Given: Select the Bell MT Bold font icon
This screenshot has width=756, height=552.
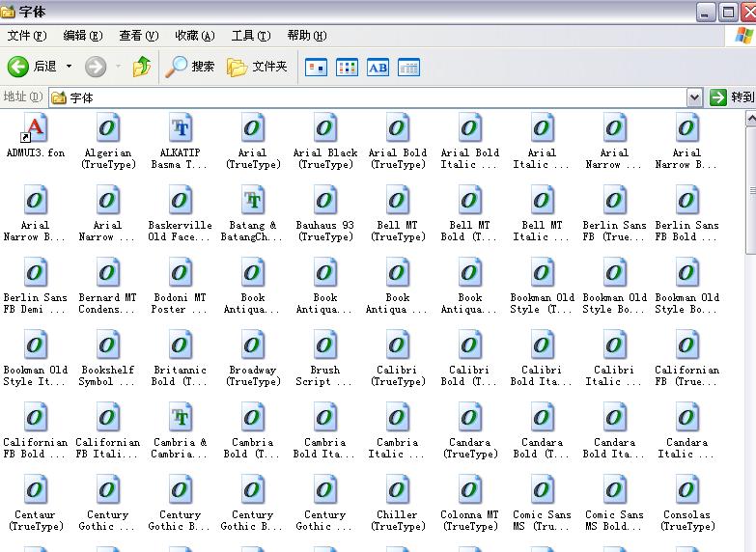Looking at the screenshot, I should point(469,201).
